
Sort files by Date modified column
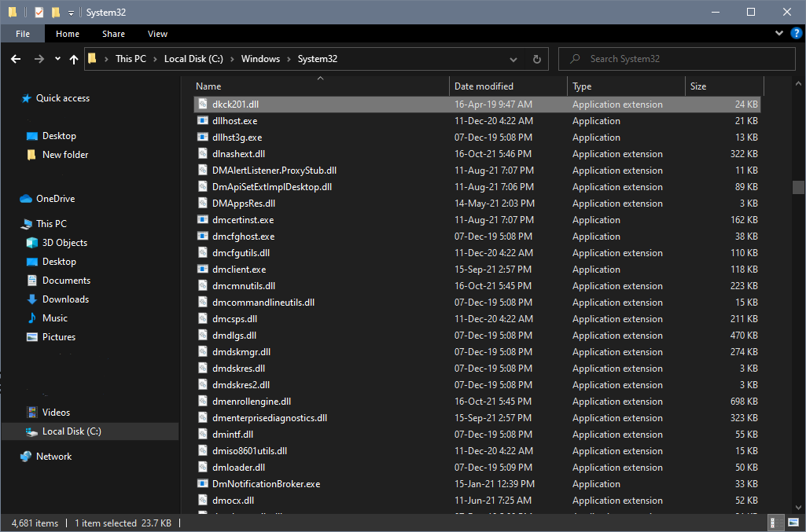point(509,86)
